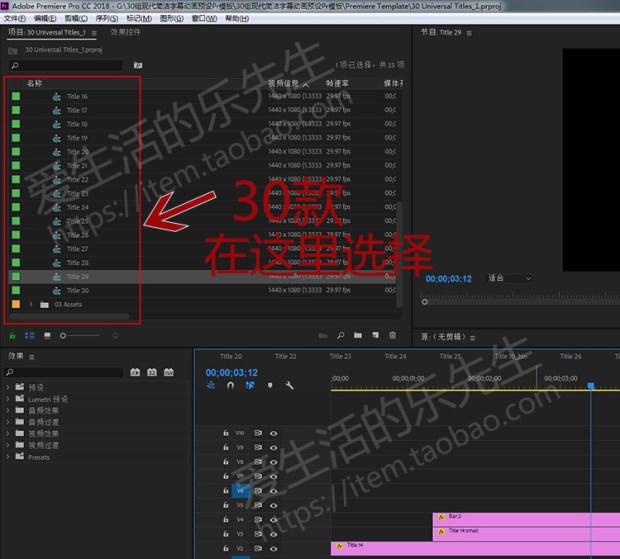Switch to the Title 22 timeline tab
The width and height of the screenshot is (620, 559).
(x=285, y=356)
